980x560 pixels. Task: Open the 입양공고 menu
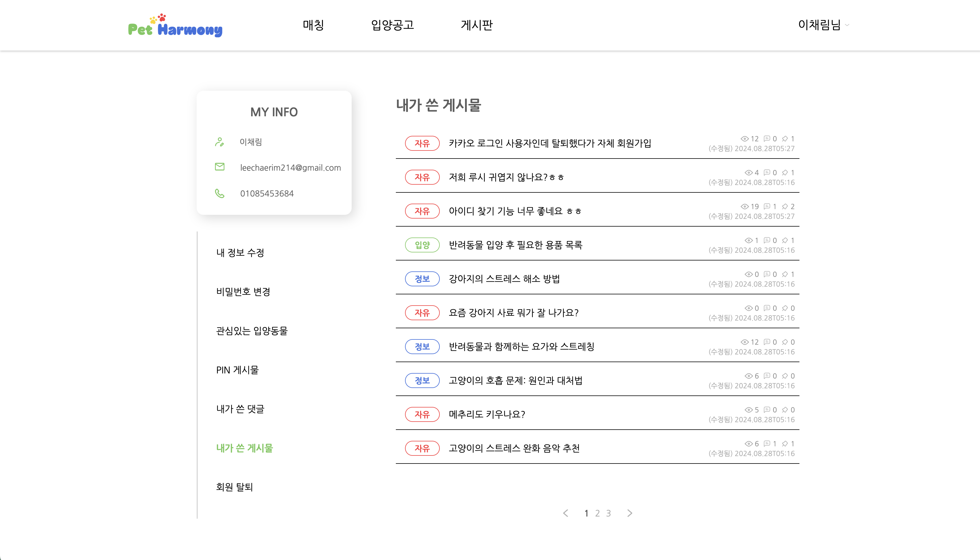click(392, 25)
